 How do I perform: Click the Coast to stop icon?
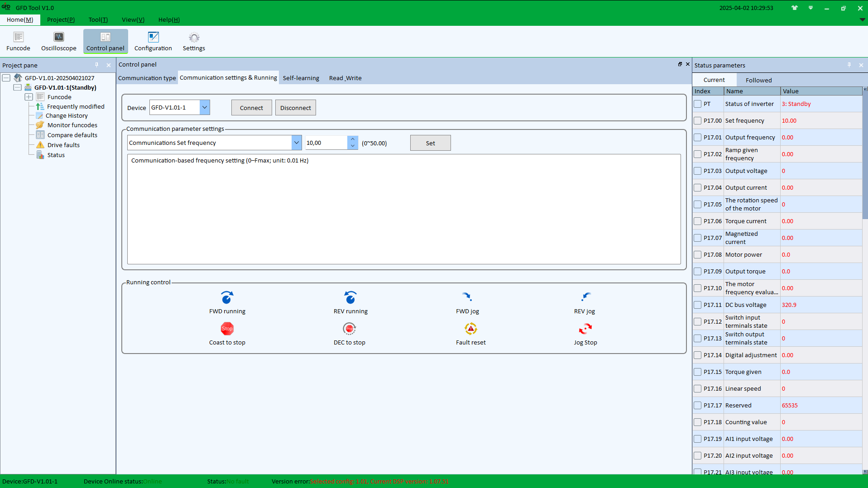pyautogui.click(x=227, y=329)
